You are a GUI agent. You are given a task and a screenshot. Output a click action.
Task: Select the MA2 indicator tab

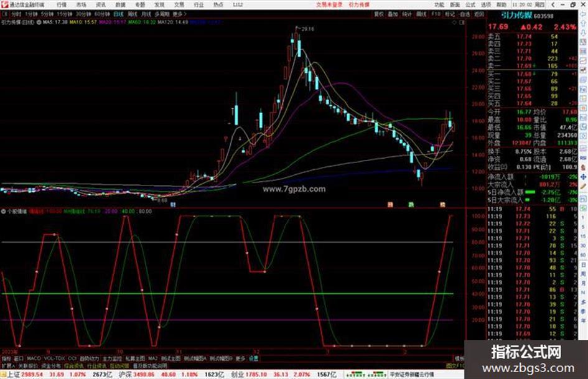click(153, 358)
